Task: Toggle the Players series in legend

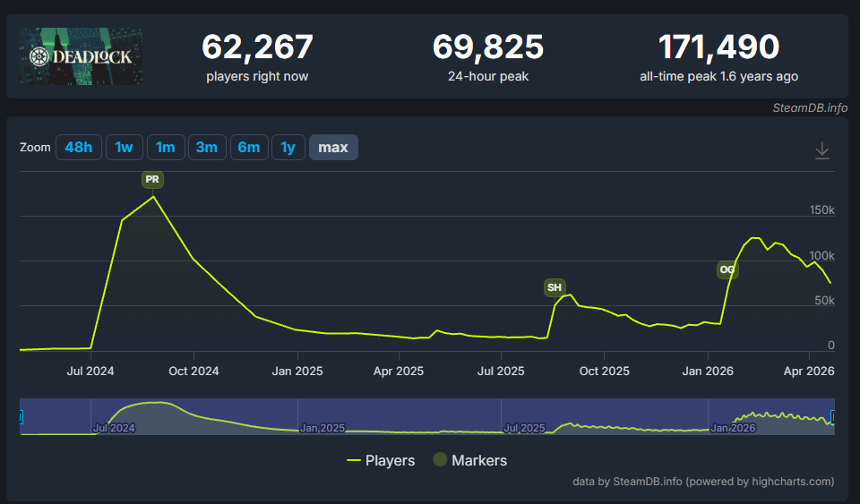Action: [381, 460]
